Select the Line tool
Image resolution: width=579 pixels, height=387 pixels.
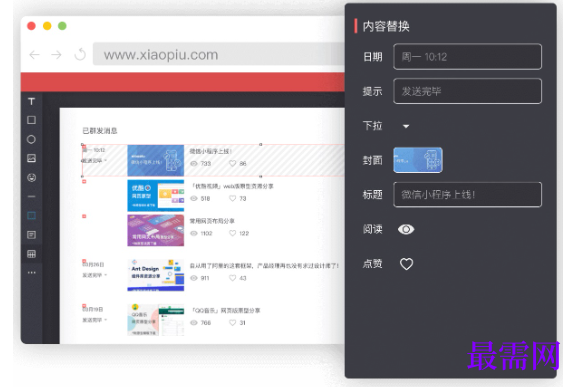click(32, 196)
